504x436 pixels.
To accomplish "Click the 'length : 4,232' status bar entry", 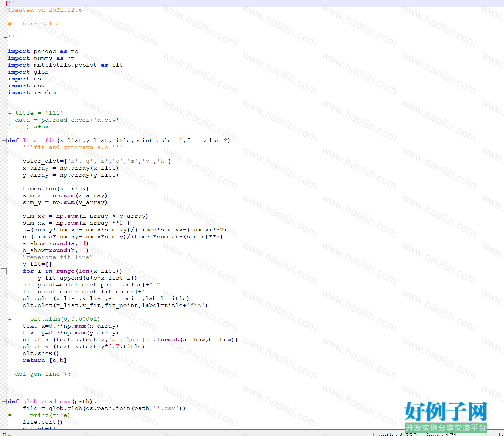I will pos(395,434).
